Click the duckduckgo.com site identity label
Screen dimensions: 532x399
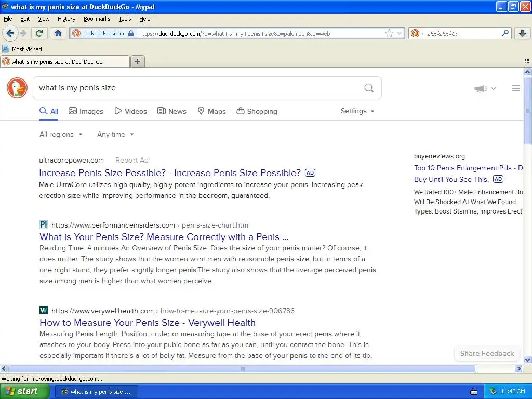click(103, 33)
